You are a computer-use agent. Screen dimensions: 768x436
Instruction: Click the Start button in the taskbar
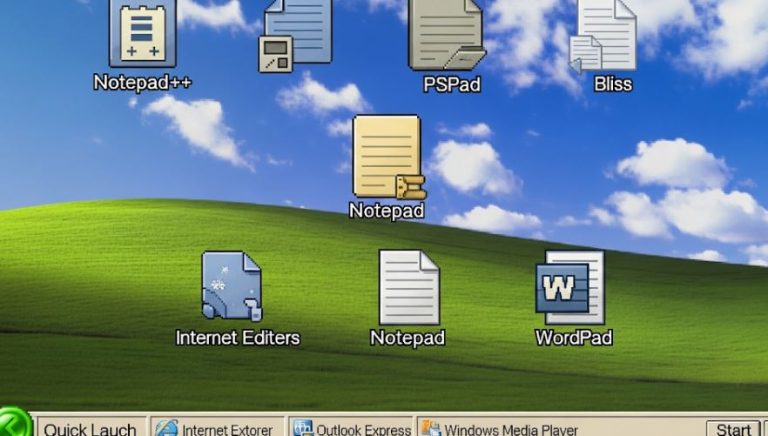[x=733, y=428]
